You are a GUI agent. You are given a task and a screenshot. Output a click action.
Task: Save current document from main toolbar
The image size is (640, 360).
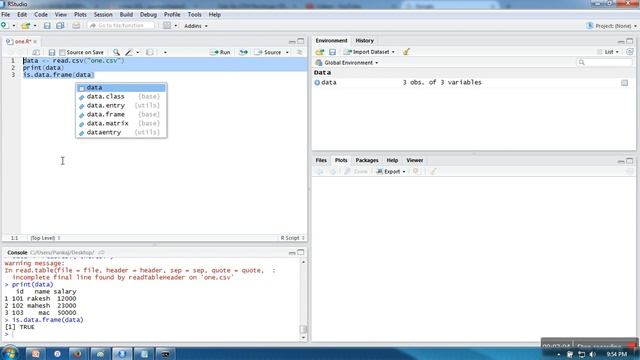pos(47,26)
